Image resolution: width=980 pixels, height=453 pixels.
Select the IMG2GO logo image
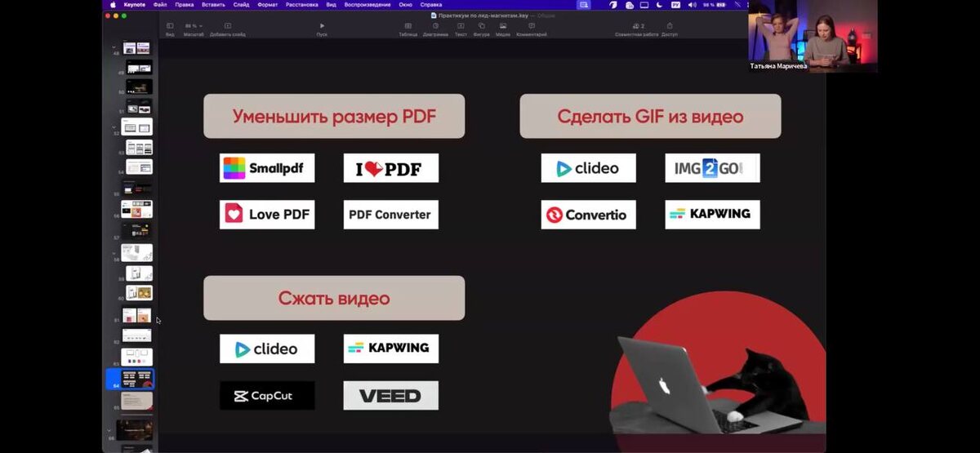712,167
